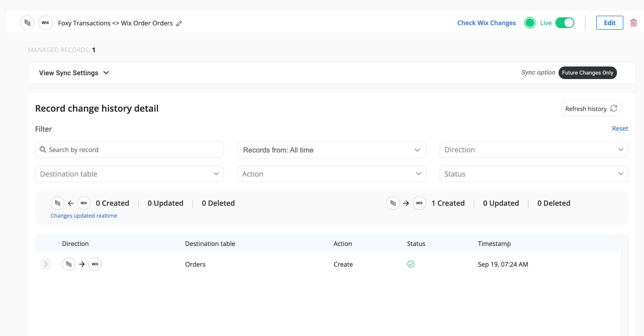
Task: Expand View Sync Settings chevron
Action: point(106,73)
